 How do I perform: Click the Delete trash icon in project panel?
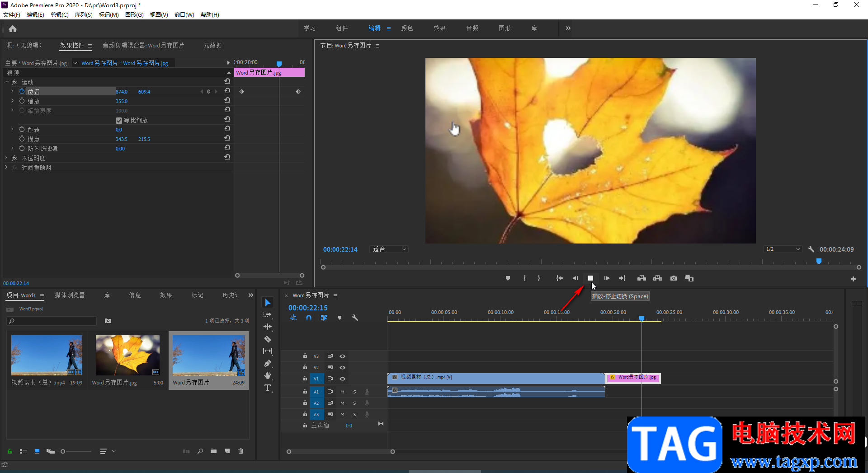(241, 451)
